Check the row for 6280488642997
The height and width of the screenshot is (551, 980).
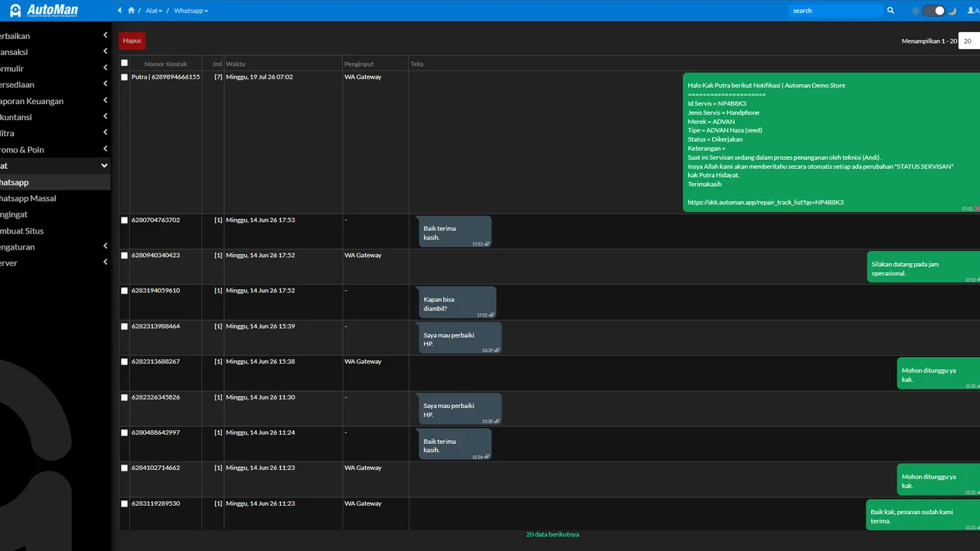coord(125,433)
